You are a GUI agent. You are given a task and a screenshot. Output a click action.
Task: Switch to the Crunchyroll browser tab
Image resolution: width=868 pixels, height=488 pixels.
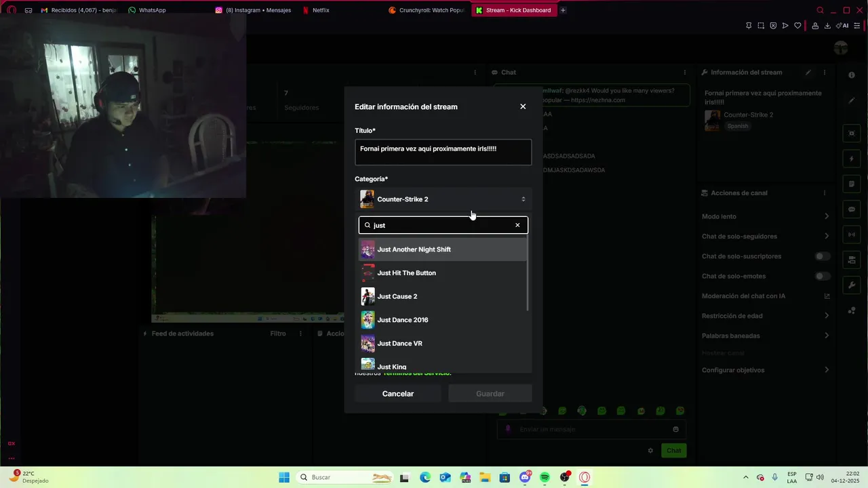(427, 10)
